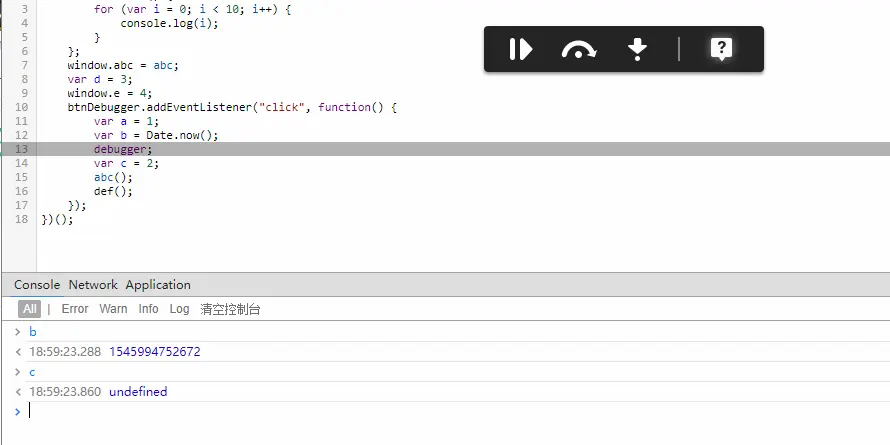Viewport: 890px width, 445px height.
Task: Click line number 10 in gutter
Action: coord(22,107)
